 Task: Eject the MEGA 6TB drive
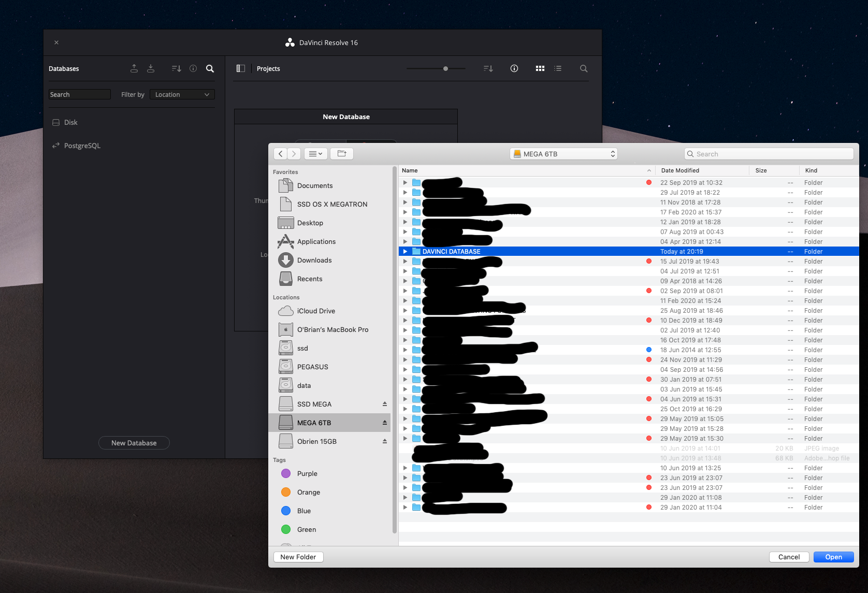pos(385,423)
